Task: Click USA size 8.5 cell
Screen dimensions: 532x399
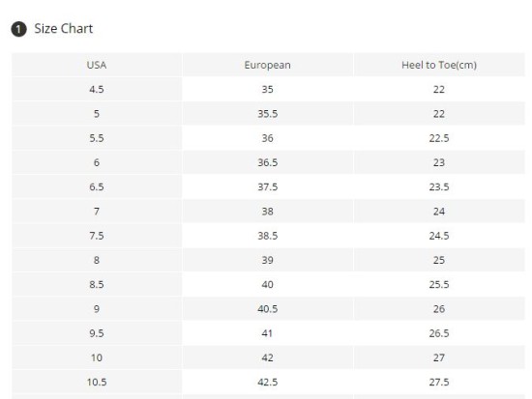Action: pyautogui.click(x=97, y=284)
